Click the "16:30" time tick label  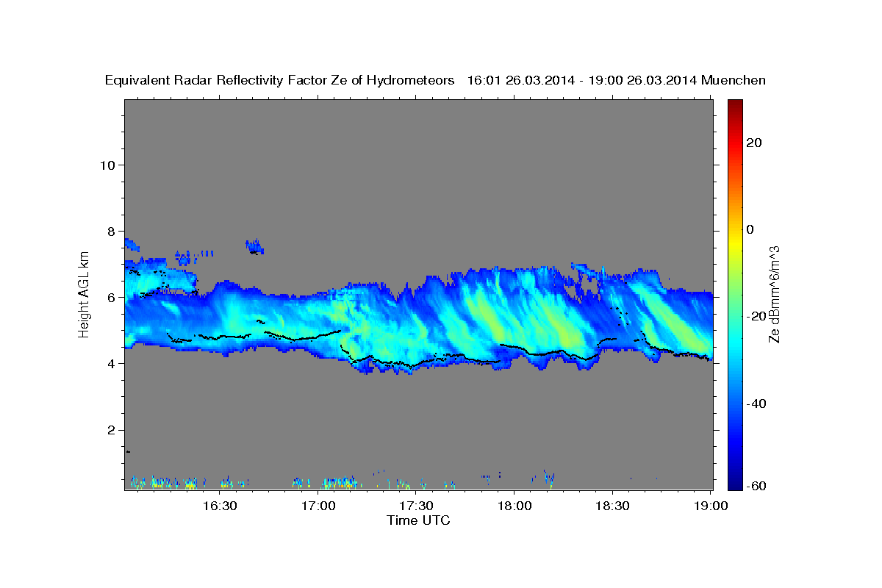point(219,506)
